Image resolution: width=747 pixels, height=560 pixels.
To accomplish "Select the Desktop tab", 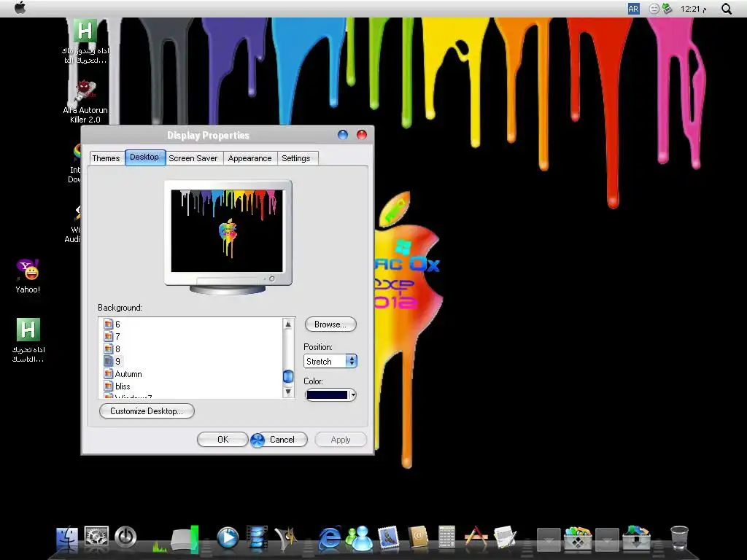I will click(145, 157).
